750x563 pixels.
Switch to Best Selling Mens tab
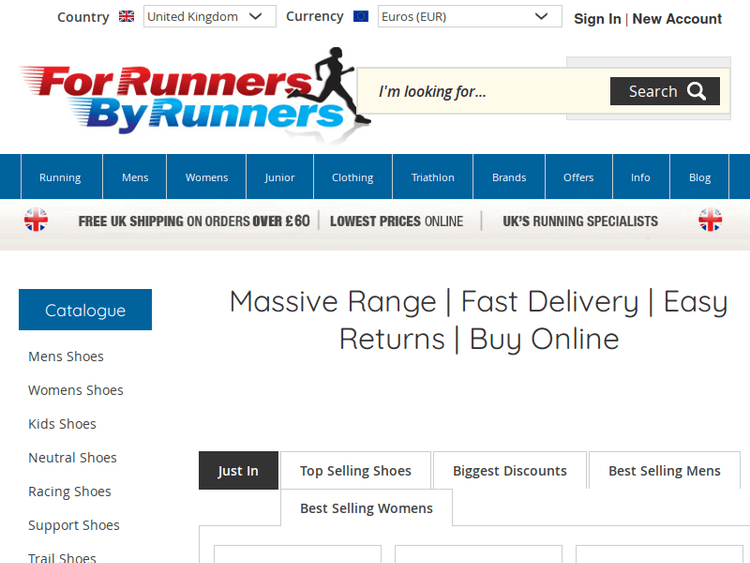pos(664,471)
